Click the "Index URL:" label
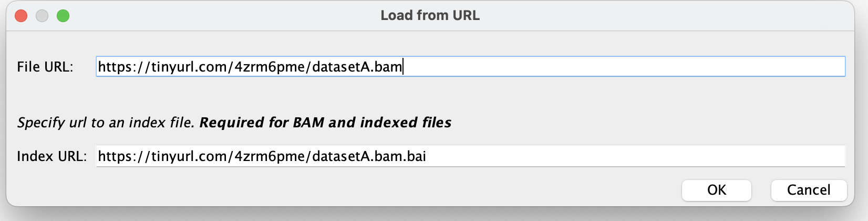Screen dimensions: 868x221 [51, 156]
